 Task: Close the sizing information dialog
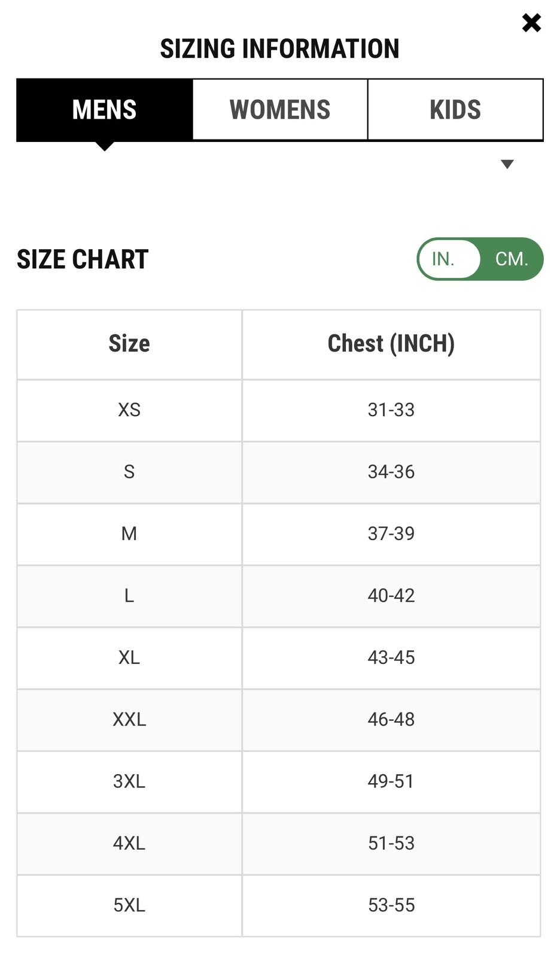click(x=531, y=23)
